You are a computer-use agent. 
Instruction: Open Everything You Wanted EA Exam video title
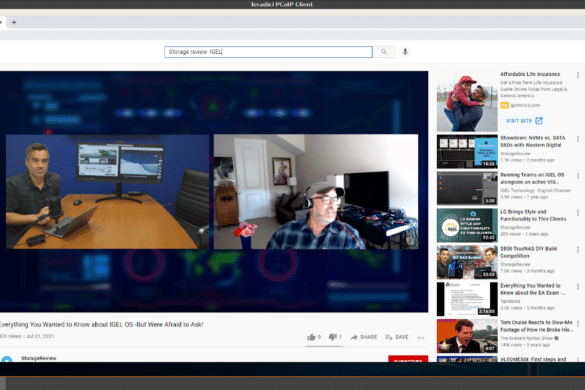click(532, 289)
